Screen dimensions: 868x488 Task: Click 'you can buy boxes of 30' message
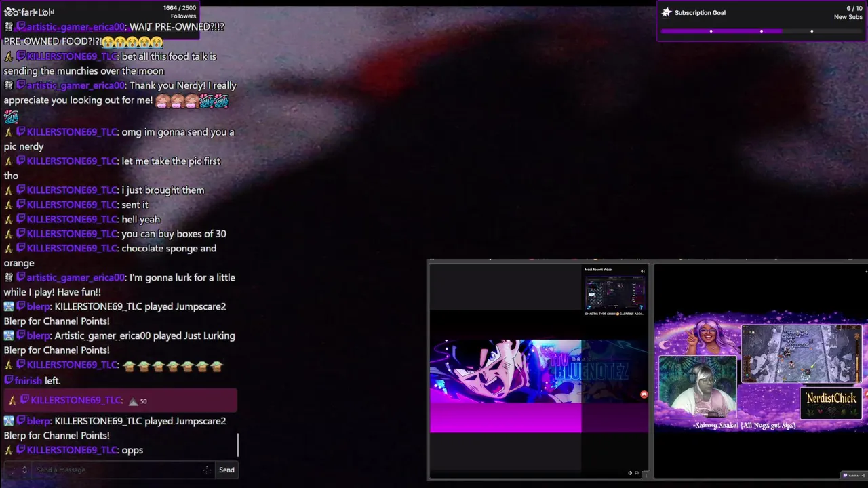click(174, 234)
